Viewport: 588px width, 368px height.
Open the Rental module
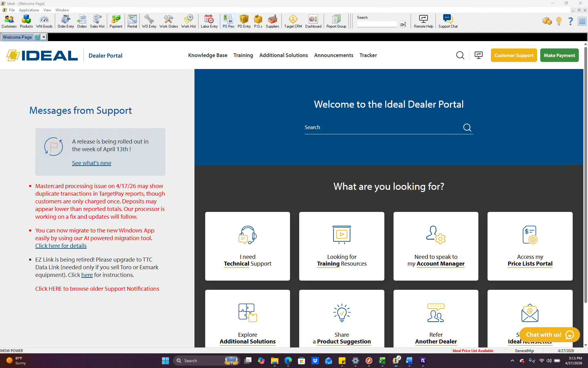point(132,21)
